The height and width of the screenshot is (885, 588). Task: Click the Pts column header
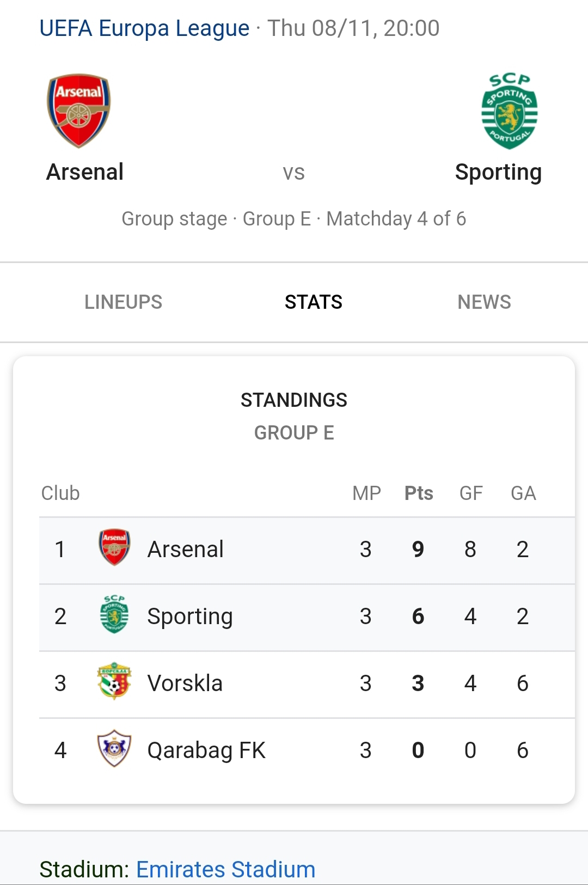(419, 493)
